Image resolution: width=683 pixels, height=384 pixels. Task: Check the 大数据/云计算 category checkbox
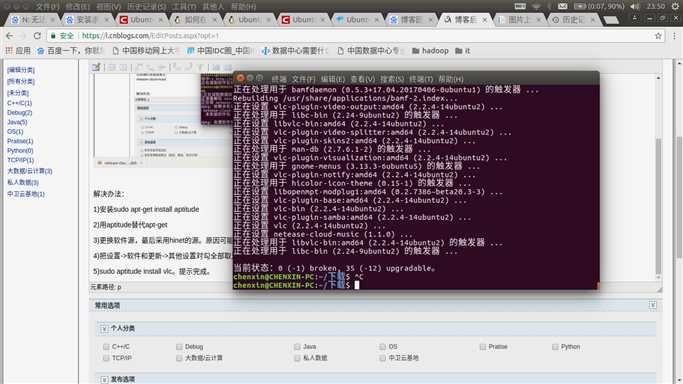click(179, 358)
